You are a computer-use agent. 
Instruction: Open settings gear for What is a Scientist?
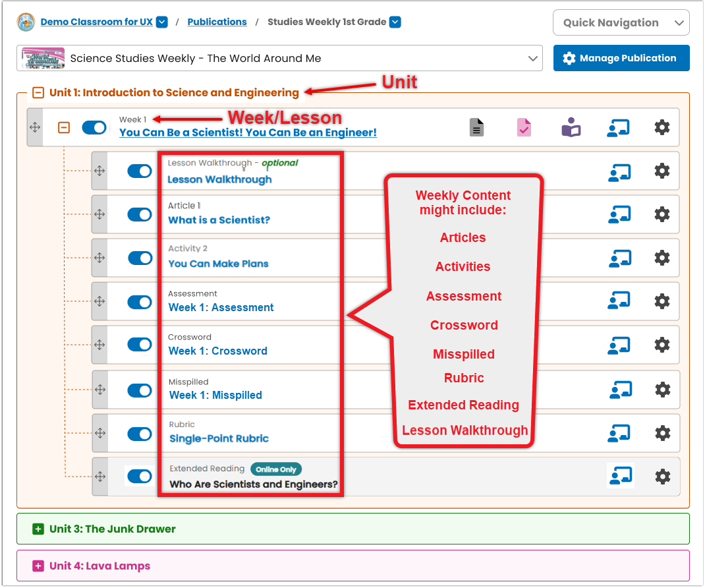(x=662, y=214)
